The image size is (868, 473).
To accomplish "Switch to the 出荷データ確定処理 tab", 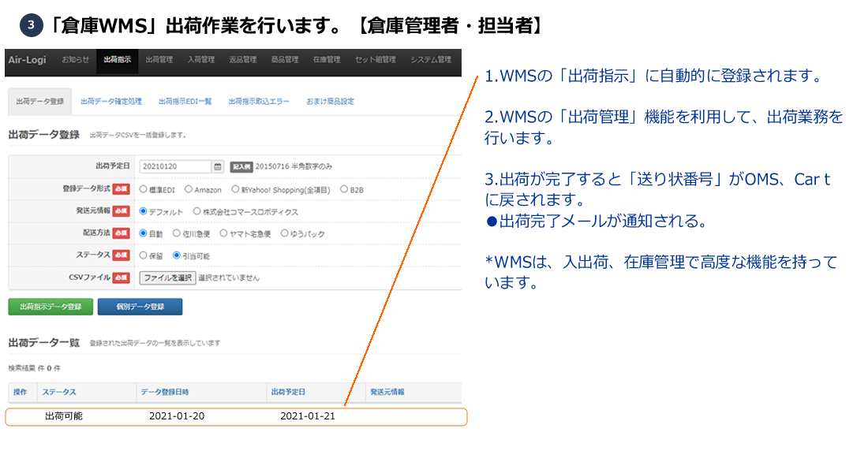I will point(111,102).
